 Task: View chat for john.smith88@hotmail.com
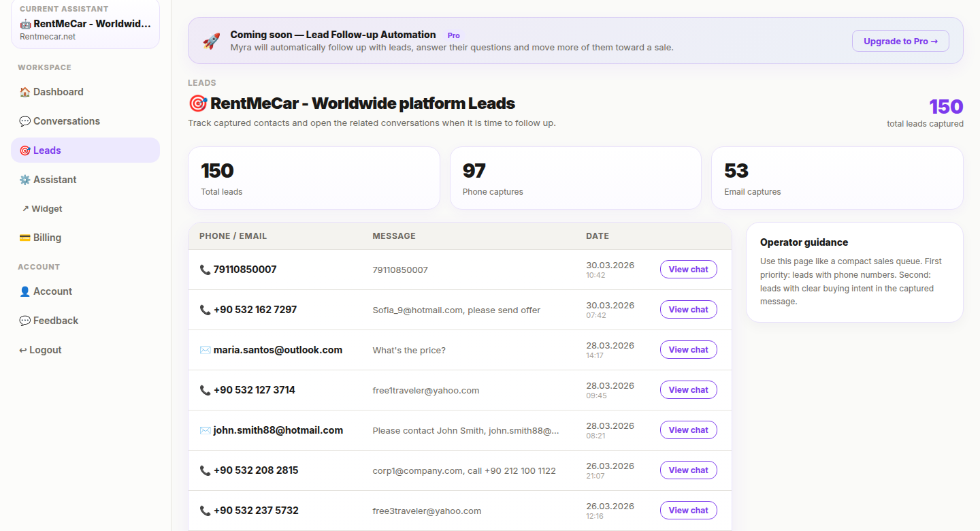coord(688,430)
